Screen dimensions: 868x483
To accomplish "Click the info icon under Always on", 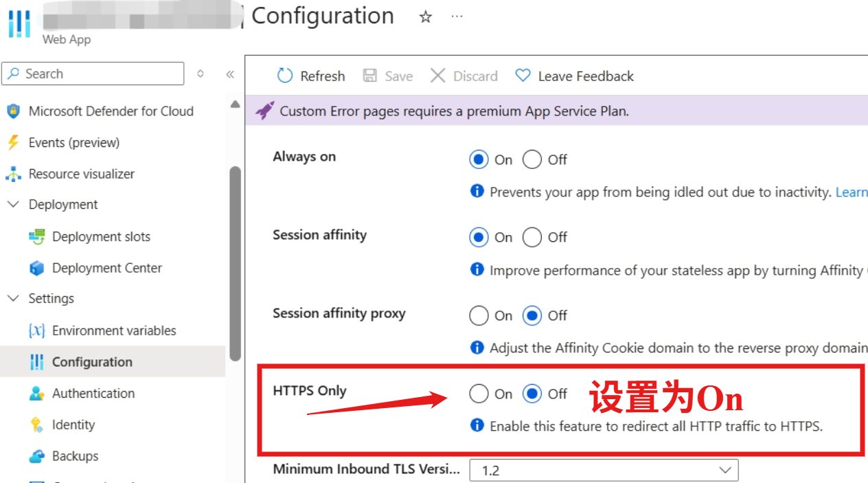I will click(x=477, y=191).
